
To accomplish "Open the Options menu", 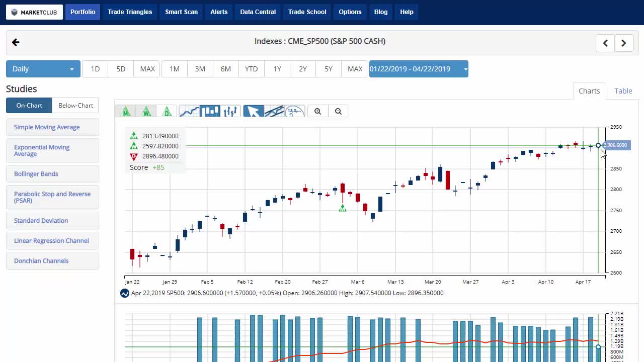I will point(350,12).
